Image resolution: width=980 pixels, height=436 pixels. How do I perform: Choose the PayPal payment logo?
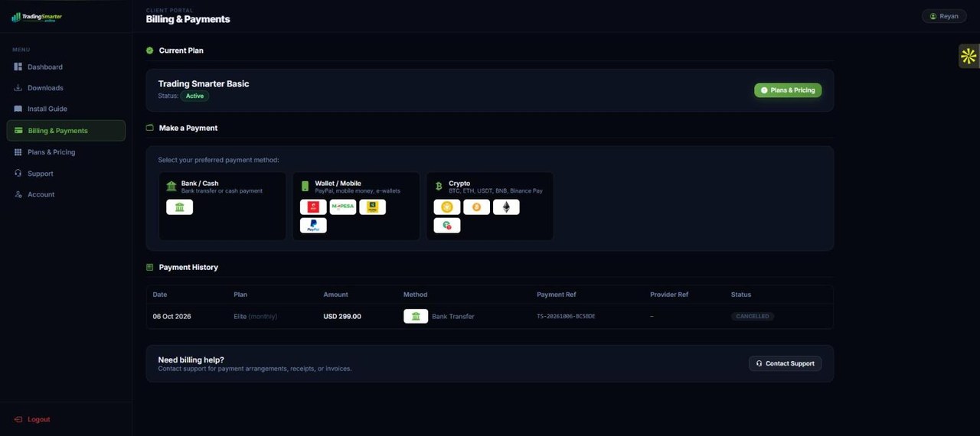pyautogui.click(x=313, y=226)
